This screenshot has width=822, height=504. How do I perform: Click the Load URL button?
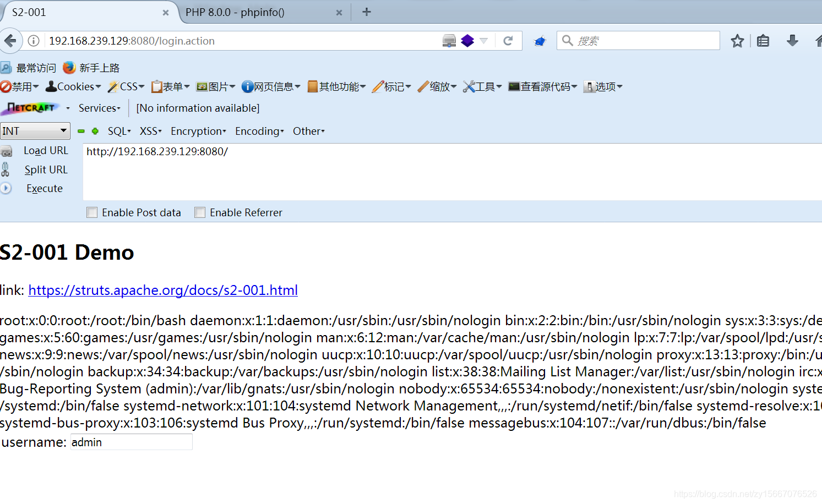point(46,151)
